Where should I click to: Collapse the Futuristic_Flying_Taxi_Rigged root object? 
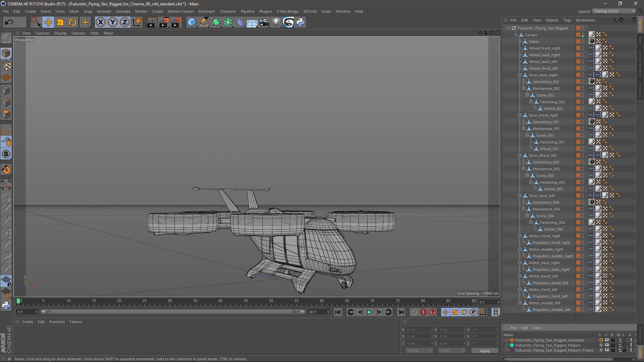click(508, 28)
